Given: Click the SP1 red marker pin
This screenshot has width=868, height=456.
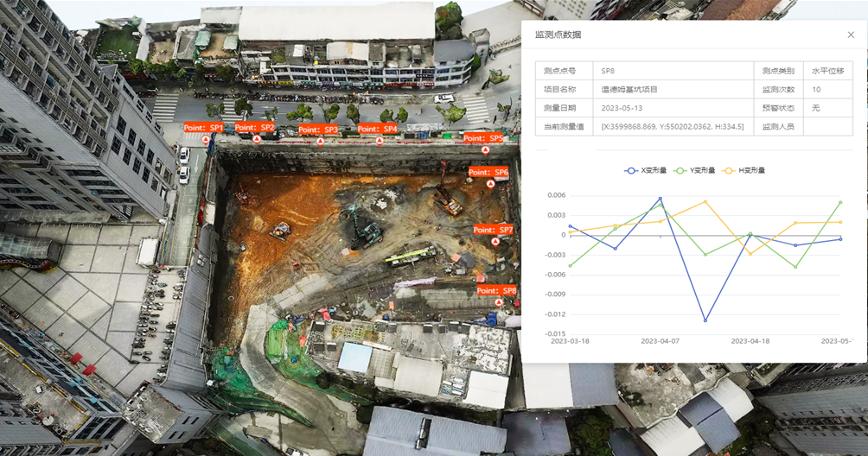Looking at the screenshot, I should tap(206, 139).
